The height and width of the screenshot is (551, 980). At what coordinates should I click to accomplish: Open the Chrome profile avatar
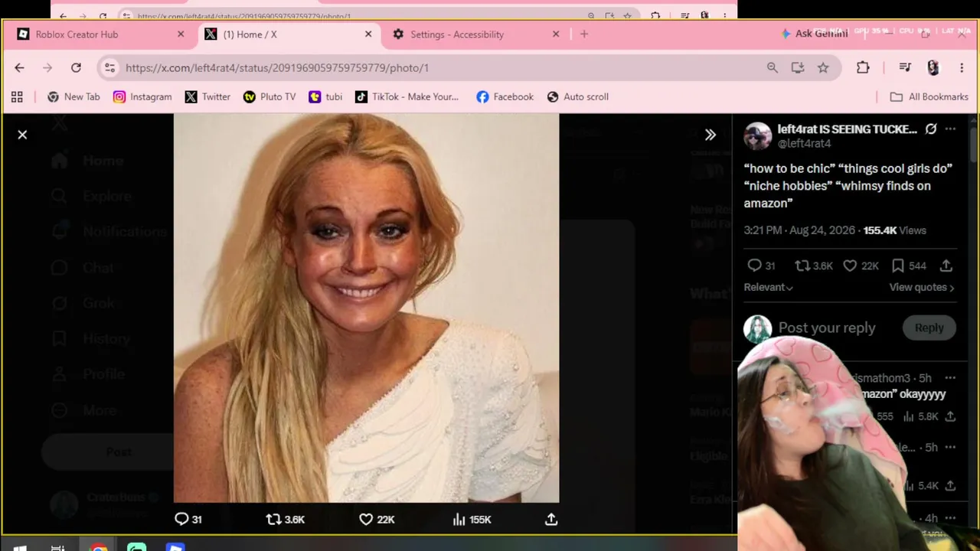tap(933, 68)
